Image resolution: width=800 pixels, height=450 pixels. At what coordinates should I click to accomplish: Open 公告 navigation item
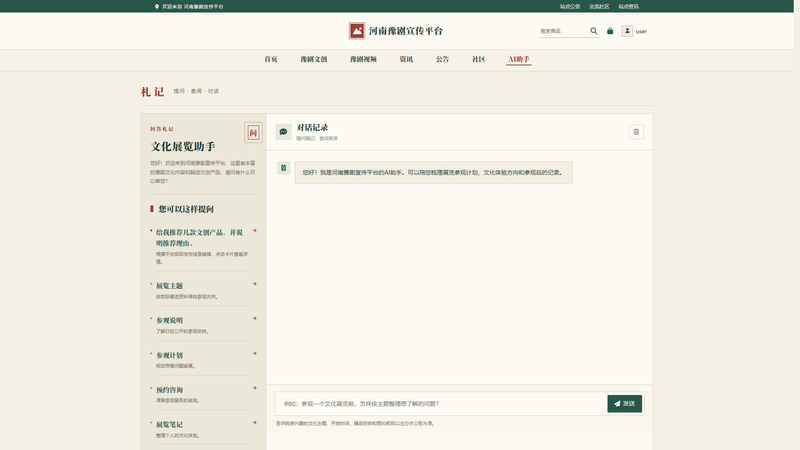pyautogui.click(x=442, y=59)
